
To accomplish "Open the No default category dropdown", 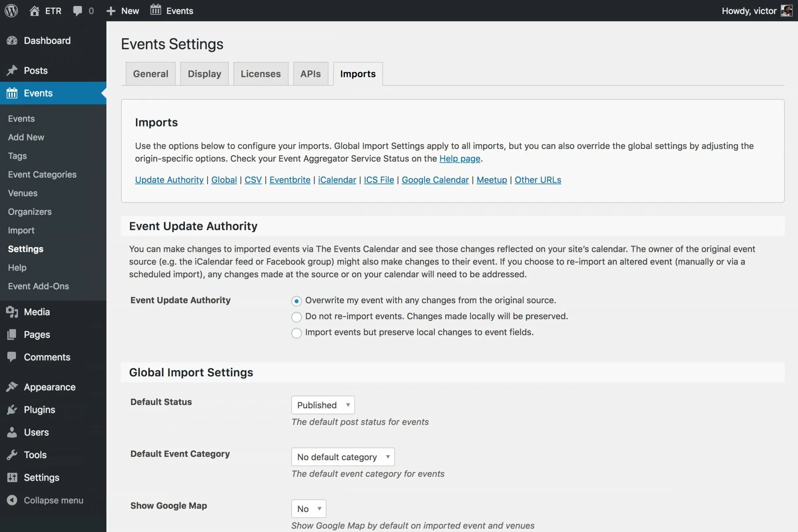I will click(343, 457).
